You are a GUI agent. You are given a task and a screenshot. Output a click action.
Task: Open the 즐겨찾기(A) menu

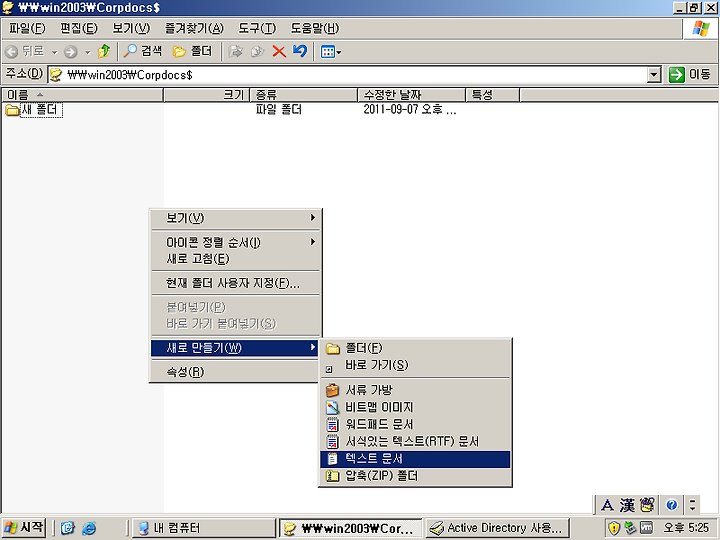(x=194, y=28)
